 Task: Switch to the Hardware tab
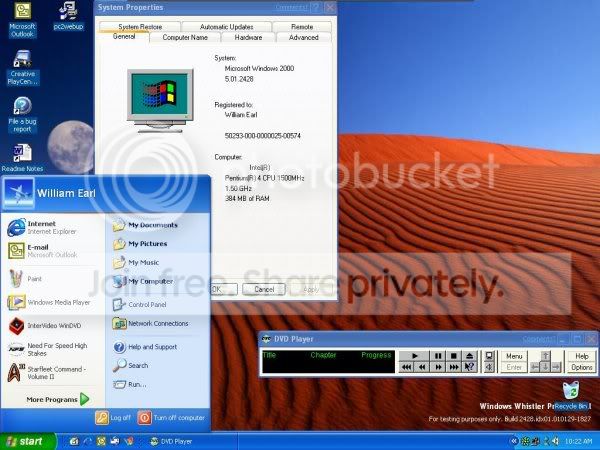248,37
